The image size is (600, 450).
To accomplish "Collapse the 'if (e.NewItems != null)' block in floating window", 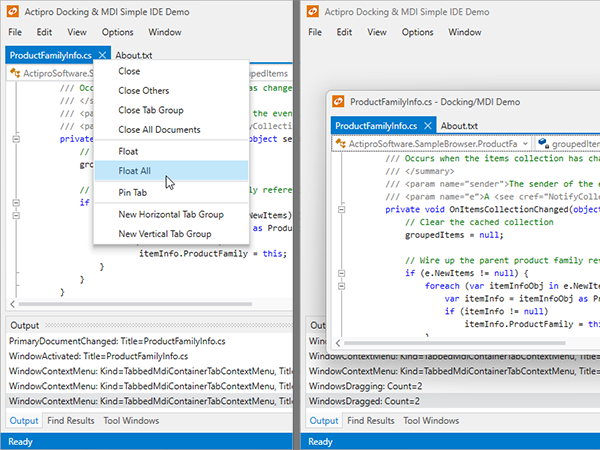I will click(341, 272).
